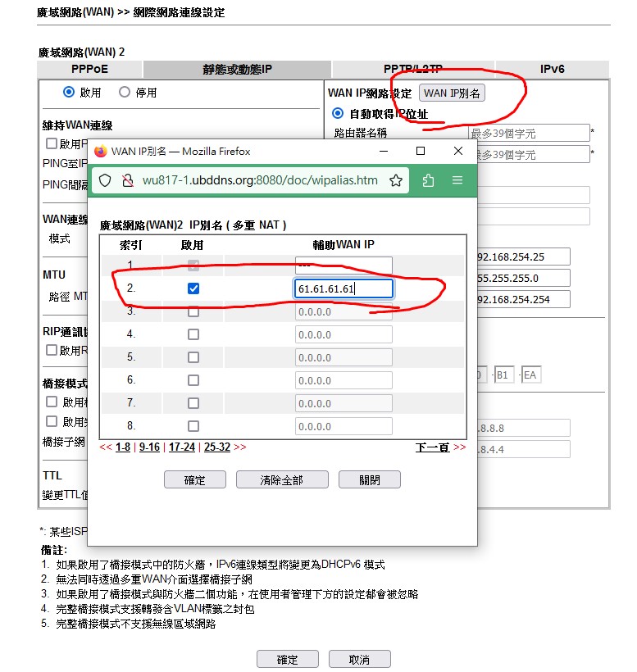This screenshot has height=672, width=637.
Task: Switch to the IPv6 tab
Action: (552, 70)
